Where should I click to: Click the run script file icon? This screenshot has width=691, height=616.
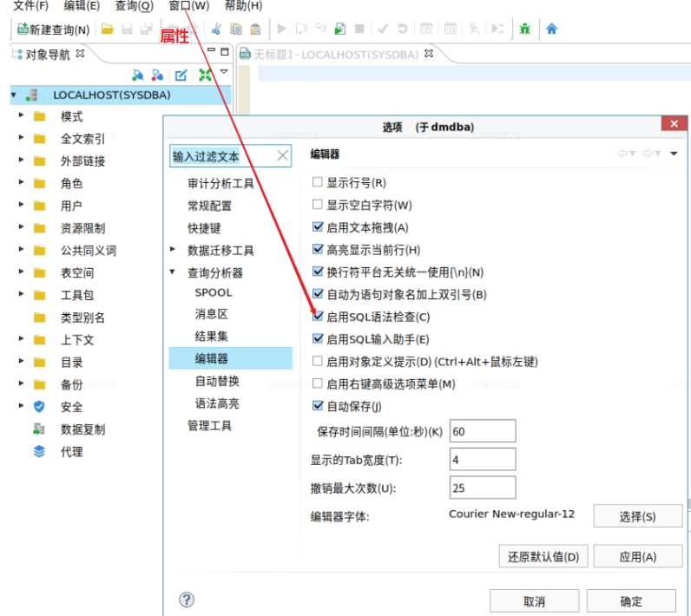point(339,29)
